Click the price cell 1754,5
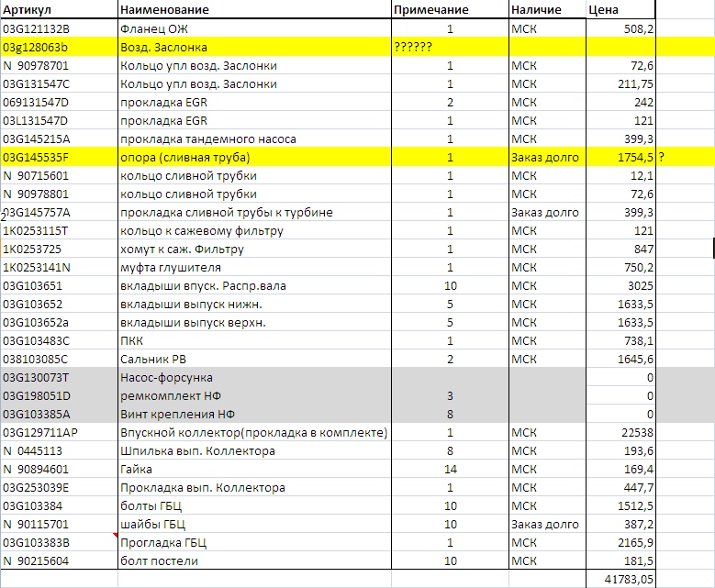This screenshot has height=588, width=715. (x=620, y=158)
